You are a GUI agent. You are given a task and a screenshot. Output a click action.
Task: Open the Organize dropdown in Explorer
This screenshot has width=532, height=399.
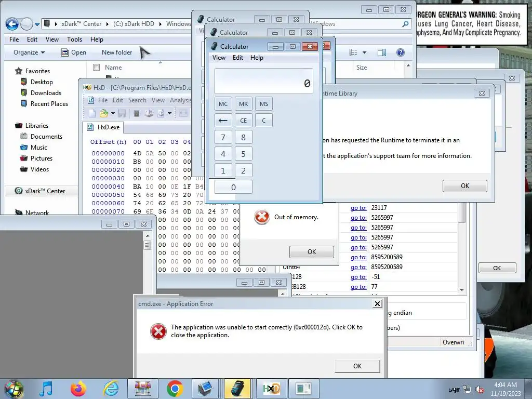pyautogui.click(x=29, y=52)
